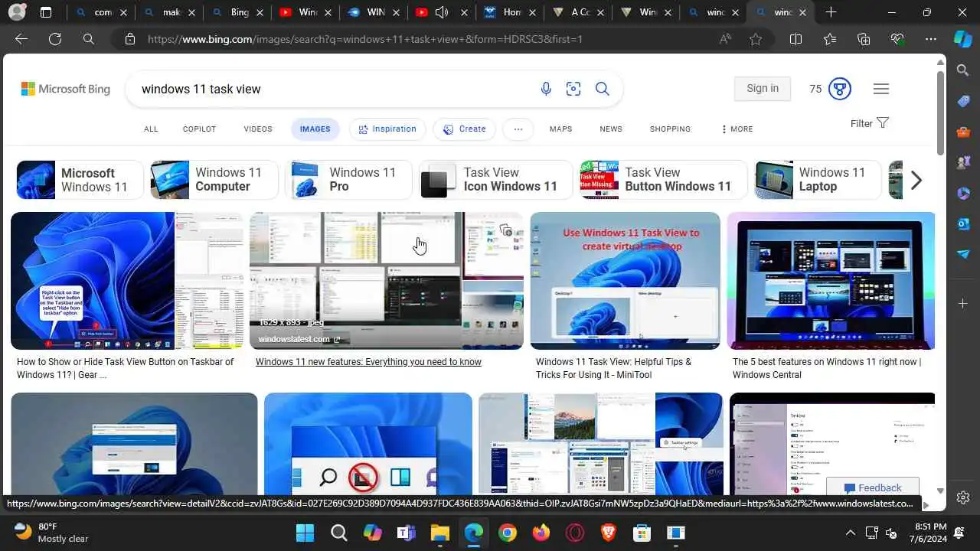Click the browser address bar URL

[365, 39]
